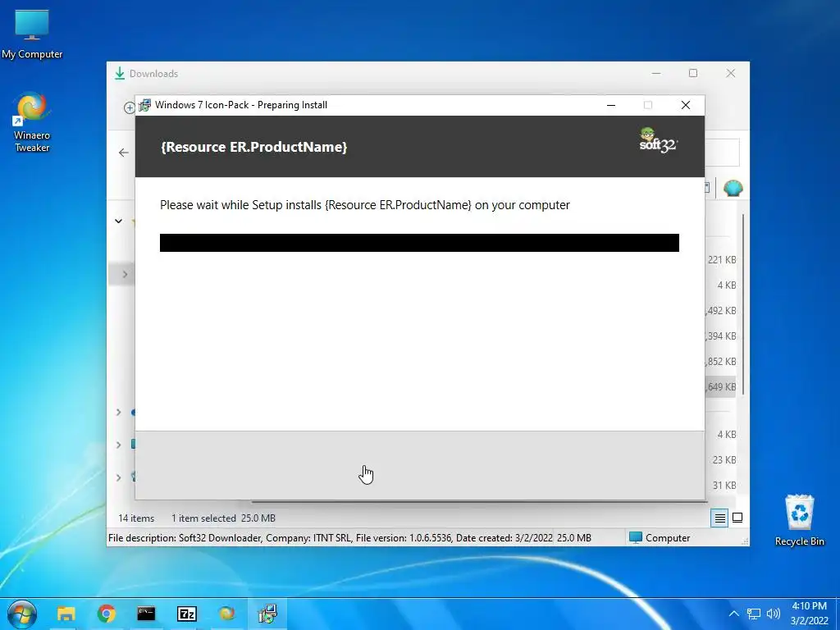Open the Winaero Tweaker desktop shortcut

(32, 122)
